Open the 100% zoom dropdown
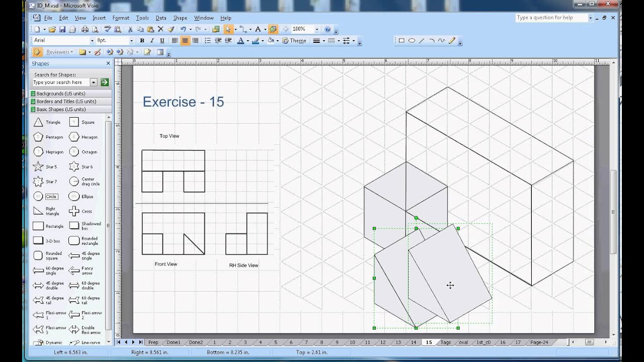The width and height of the screenshot is (644, 362). coord(316,29)
